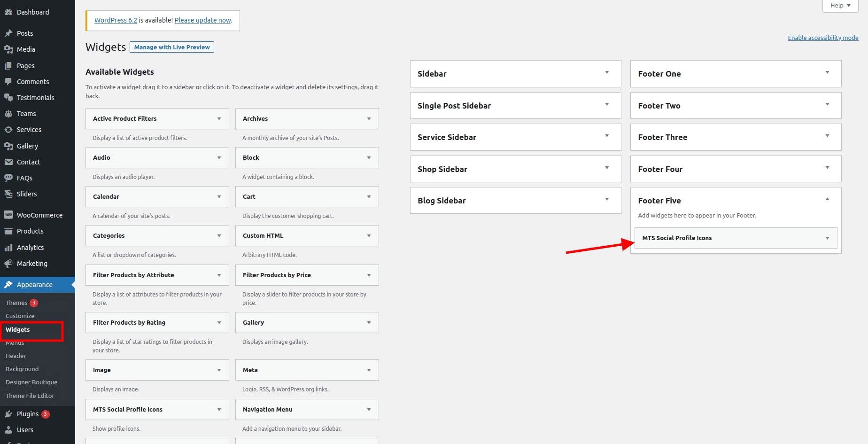
Task: Click the WordPress 6.2 link
Action: click(x=116, y=20)
